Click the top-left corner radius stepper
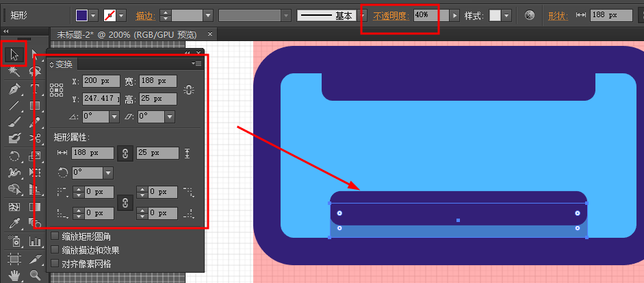The width and height of the screenshot is (644, 283). point(79,192)
